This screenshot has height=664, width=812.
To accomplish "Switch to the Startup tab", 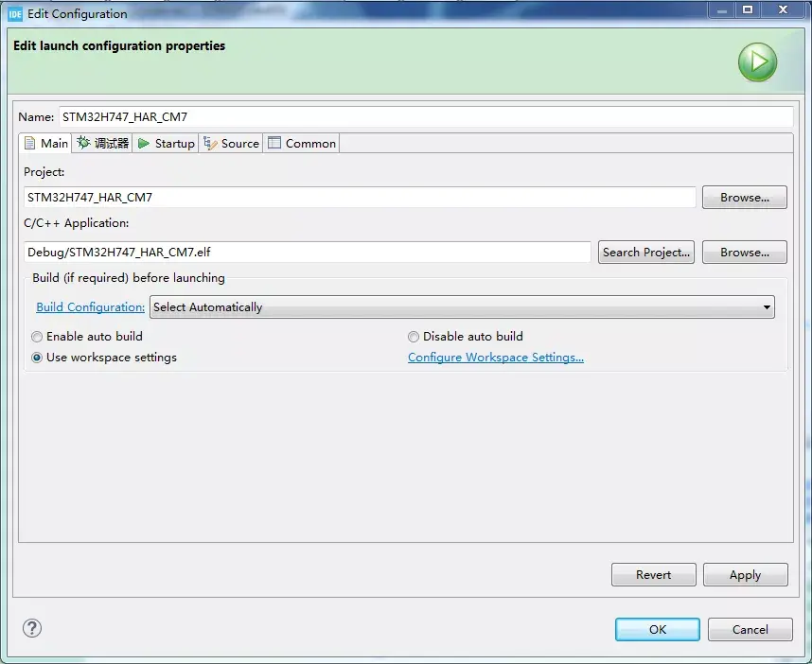I will pyautogui.click(x=166, y=144).
